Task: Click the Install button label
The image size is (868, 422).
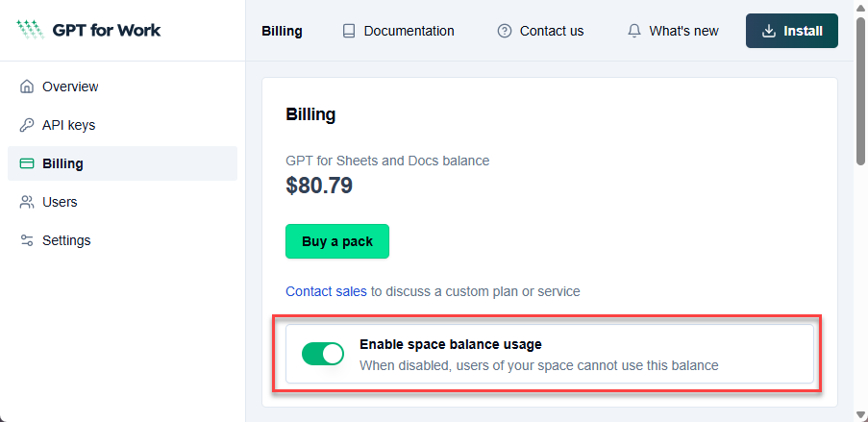Action: point(803,31)
